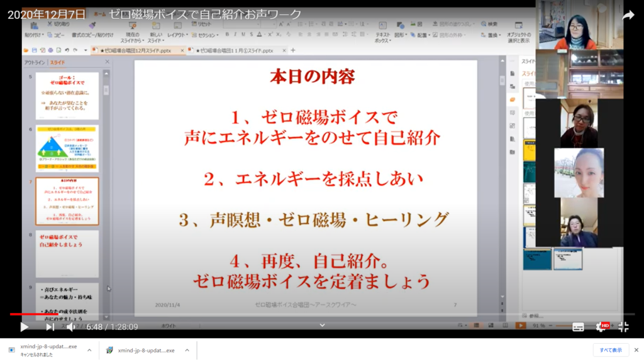Add a new document tab with plus
Image resolution: width=644 pixels, height=362 pixels.
click(292, 50)
